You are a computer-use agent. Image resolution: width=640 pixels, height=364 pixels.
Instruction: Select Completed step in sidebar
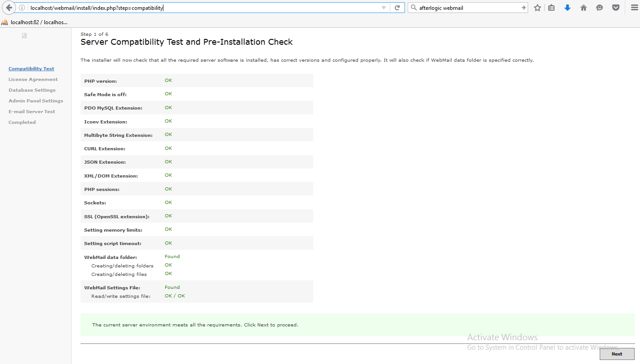pyautogui.click(x=22, y=122)
